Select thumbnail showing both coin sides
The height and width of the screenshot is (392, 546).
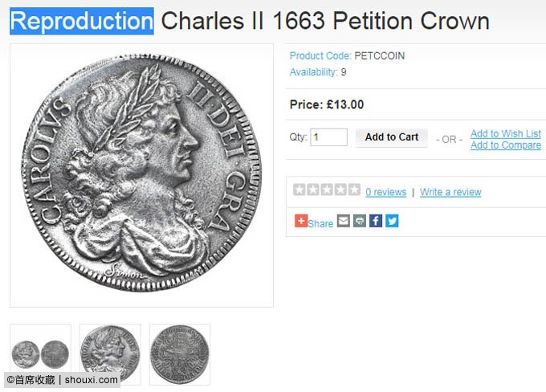click(40, 353)
